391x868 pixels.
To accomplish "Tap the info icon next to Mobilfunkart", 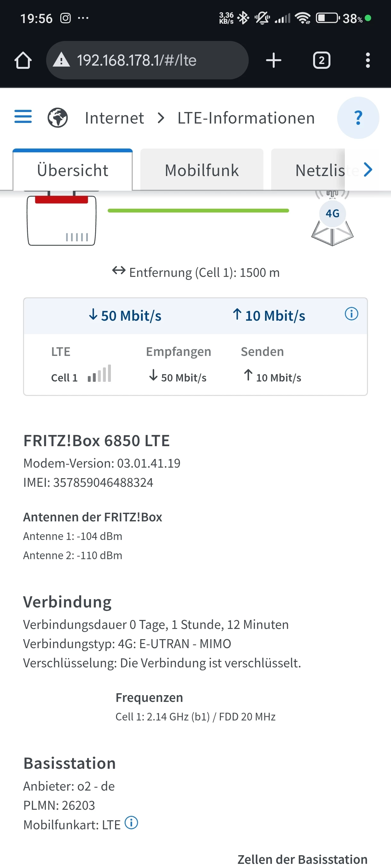I will (131, 823).
